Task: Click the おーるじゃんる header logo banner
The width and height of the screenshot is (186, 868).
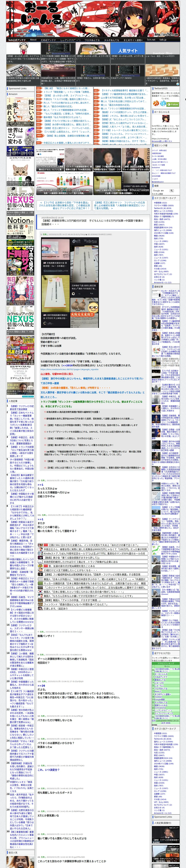Action: [x=93, y=19]
